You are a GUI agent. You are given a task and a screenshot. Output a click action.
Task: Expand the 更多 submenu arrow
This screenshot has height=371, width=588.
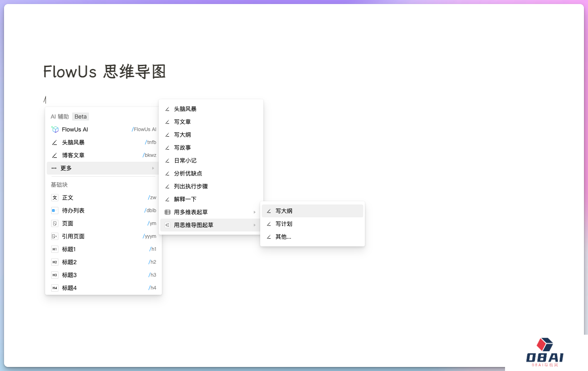153,168
